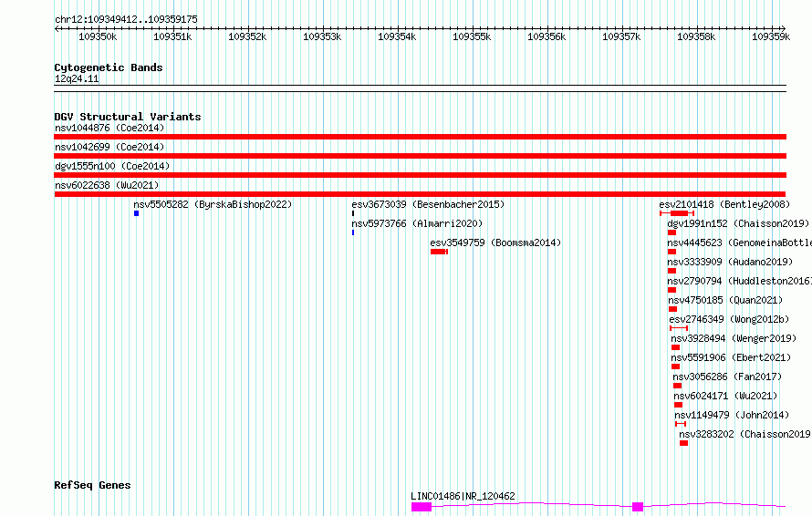This screenshot has height=516, width=812.
Task: Open nsv3333909 (Audano2019) variant label
Action: 730,262
